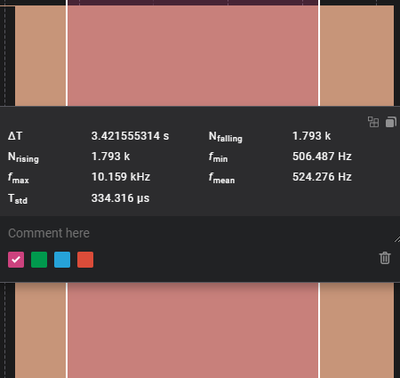This screenshot has height=378, width=400.
Task: Click the comment box resize handle
Action: point(397,239)
